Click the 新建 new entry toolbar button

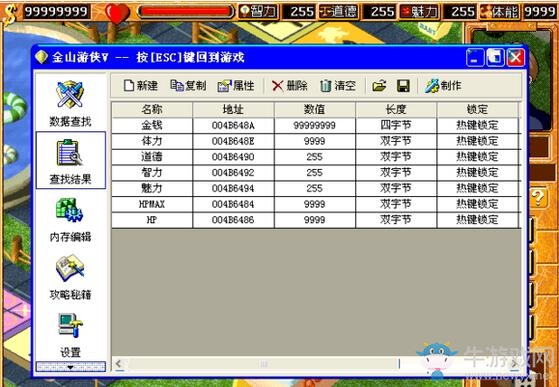tap(141, 86)
